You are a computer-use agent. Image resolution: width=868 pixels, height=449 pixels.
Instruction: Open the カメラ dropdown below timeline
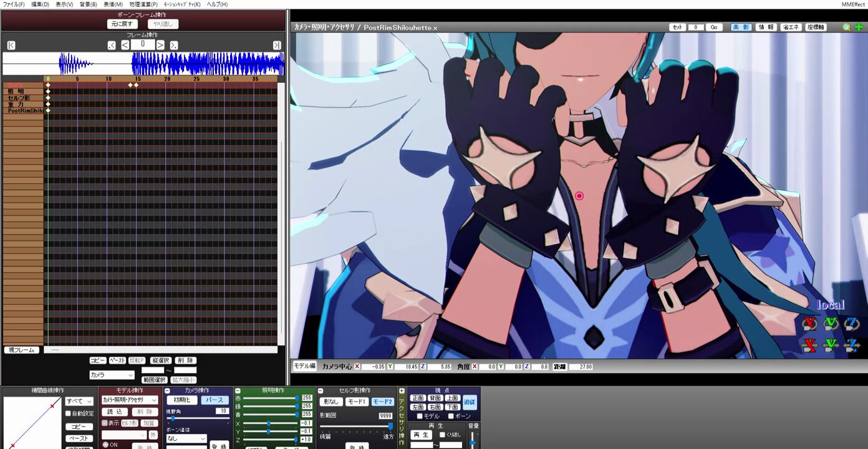(x=112, y=375)
